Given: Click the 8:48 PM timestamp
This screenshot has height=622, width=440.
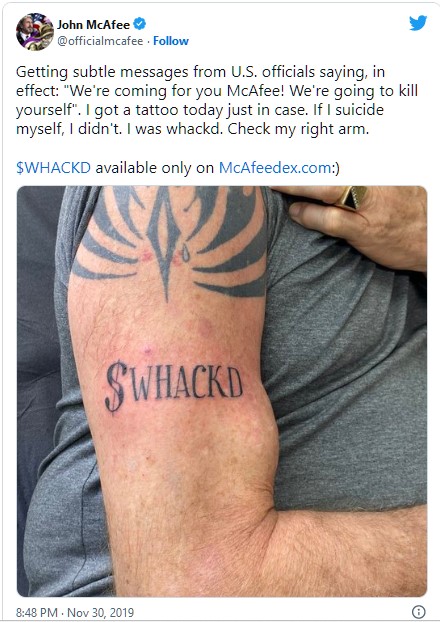Looking at the screenshot, I should click(37, 612).
